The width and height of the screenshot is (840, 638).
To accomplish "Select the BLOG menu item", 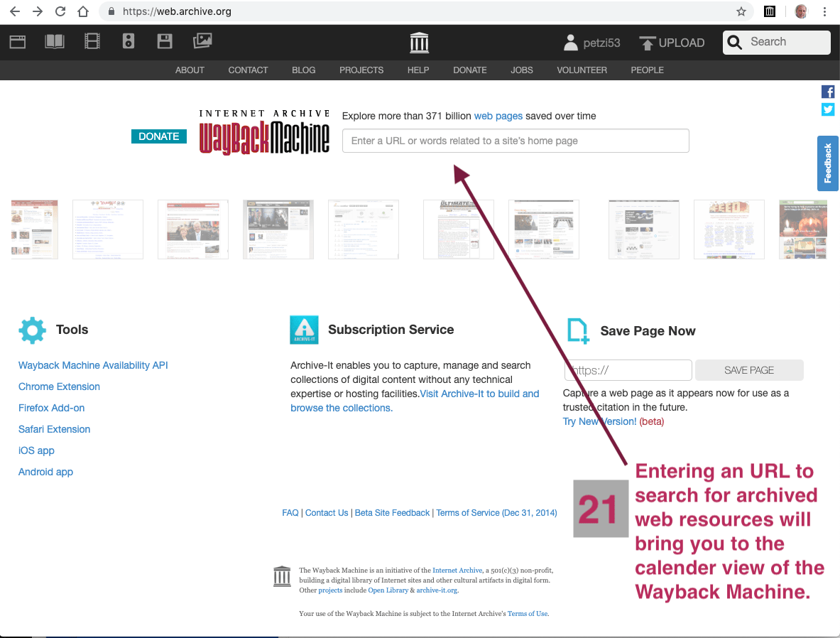I will (x=303, y=70).
